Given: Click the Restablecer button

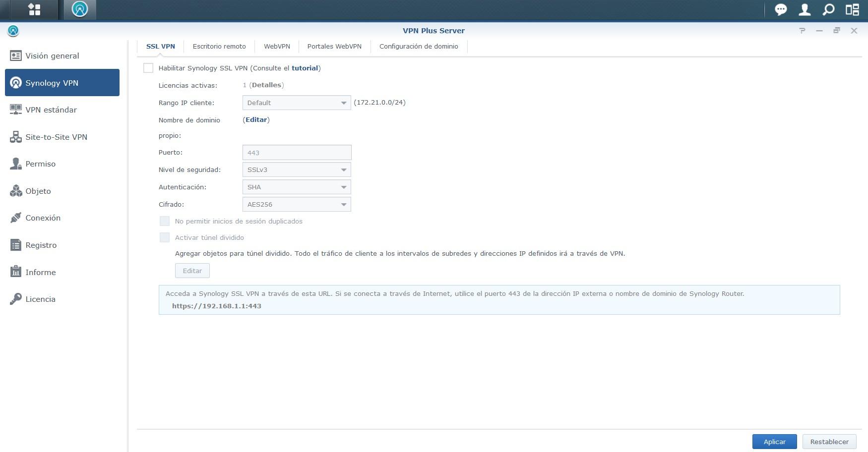Looking at the screenshot, I should pos(829,442).
